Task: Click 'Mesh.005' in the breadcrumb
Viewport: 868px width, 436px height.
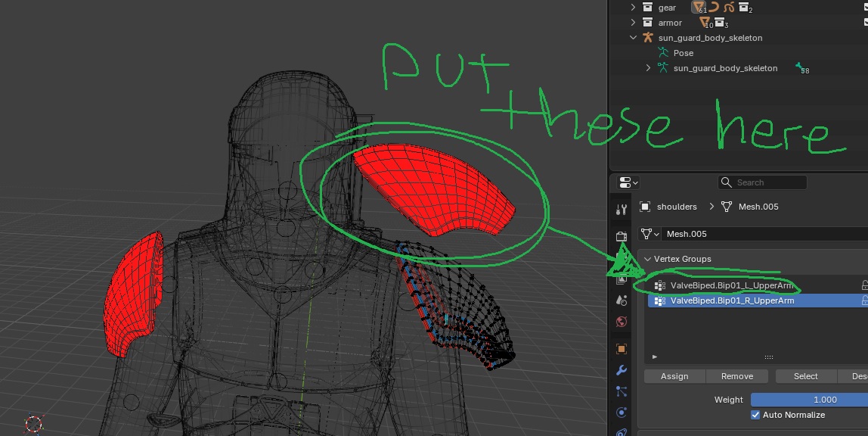Action: coord(758,207)
